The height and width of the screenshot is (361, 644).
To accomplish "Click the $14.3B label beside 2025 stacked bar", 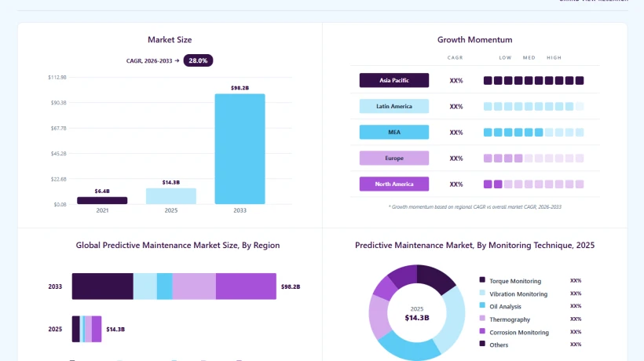I will 115,330.
